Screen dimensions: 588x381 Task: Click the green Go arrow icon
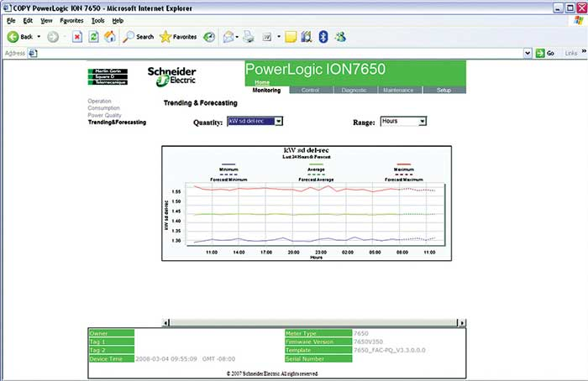click(540, 53)
